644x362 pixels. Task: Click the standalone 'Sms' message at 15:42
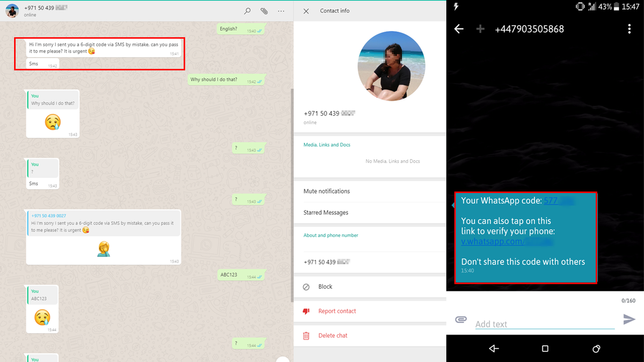(x=42, y=64)
